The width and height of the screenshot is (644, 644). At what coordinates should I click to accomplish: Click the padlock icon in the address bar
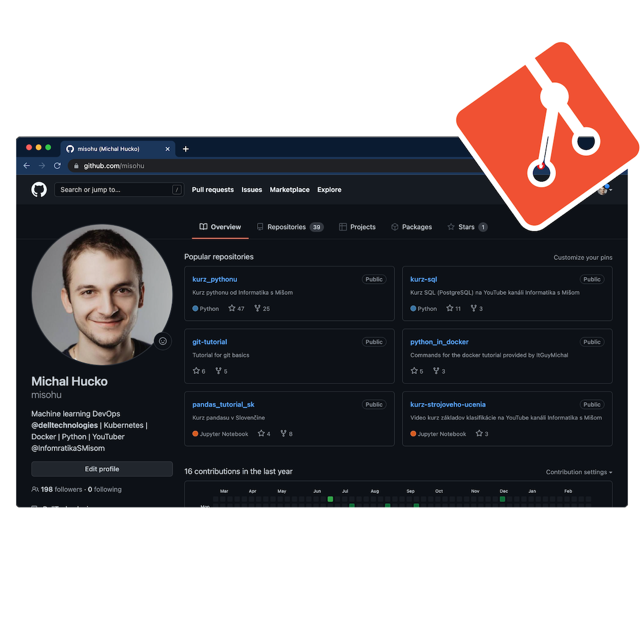(76, 166)
